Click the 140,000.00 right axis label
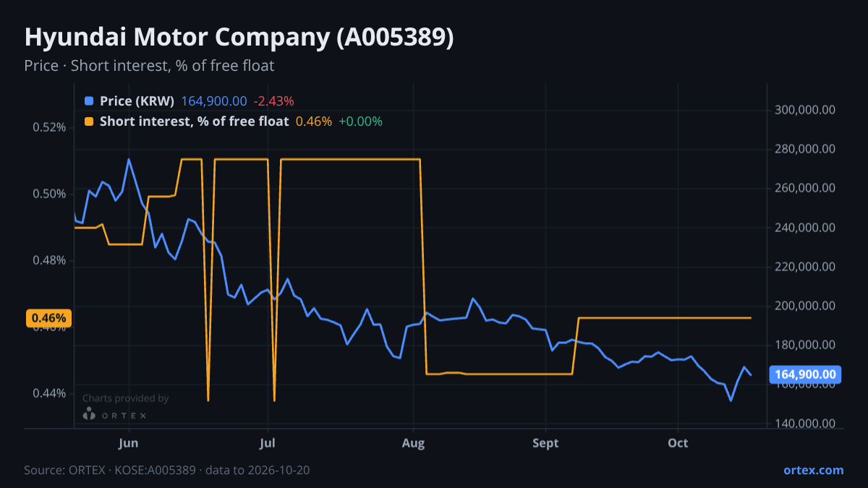The image size is (868, 488). [806, 424]
